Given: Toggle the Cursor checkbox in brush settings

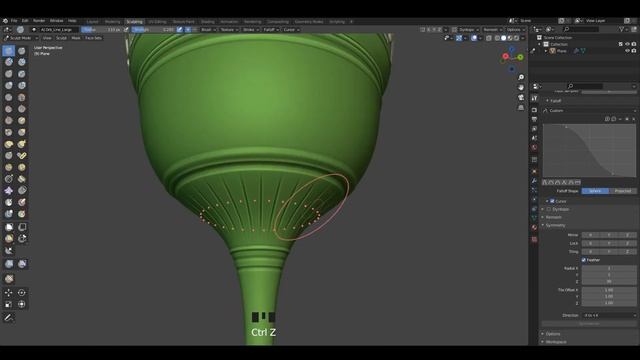Looking at the screenshot, I should tap(552, 201).
